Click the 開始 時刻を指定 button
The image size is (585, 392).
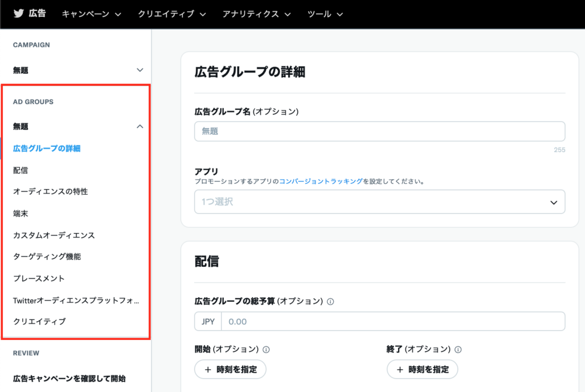[x=230, y=370]
